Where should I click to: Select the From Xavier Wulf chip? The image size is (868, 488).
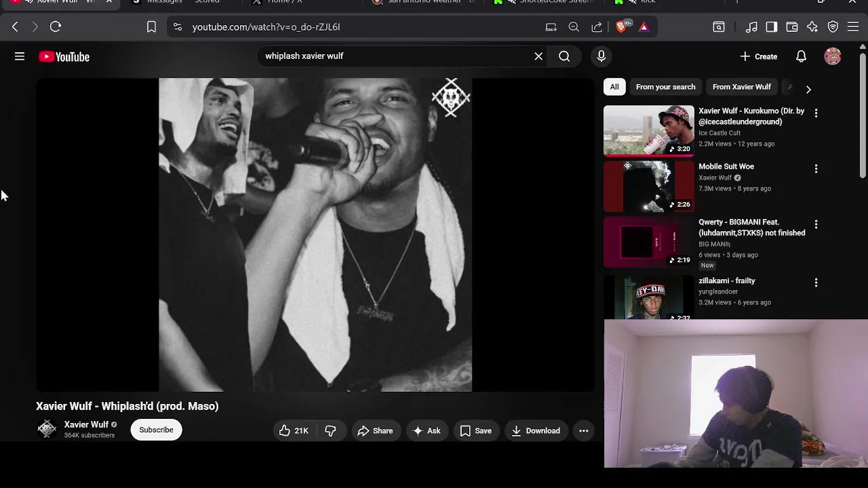click(742, 87)
